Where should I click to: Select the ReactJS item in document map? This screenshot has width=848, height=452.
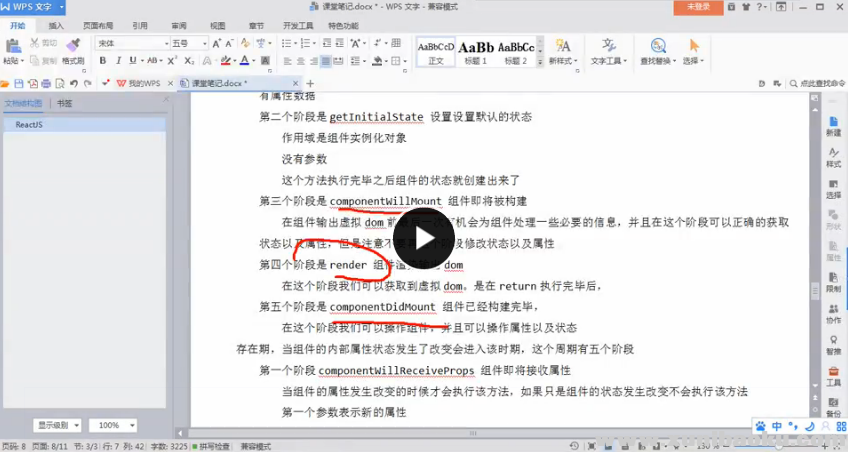click(x=28, y=125)
